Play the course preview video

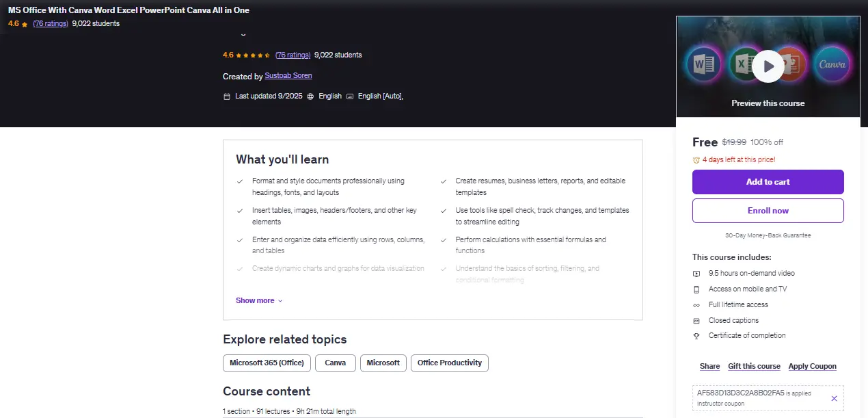769,66
